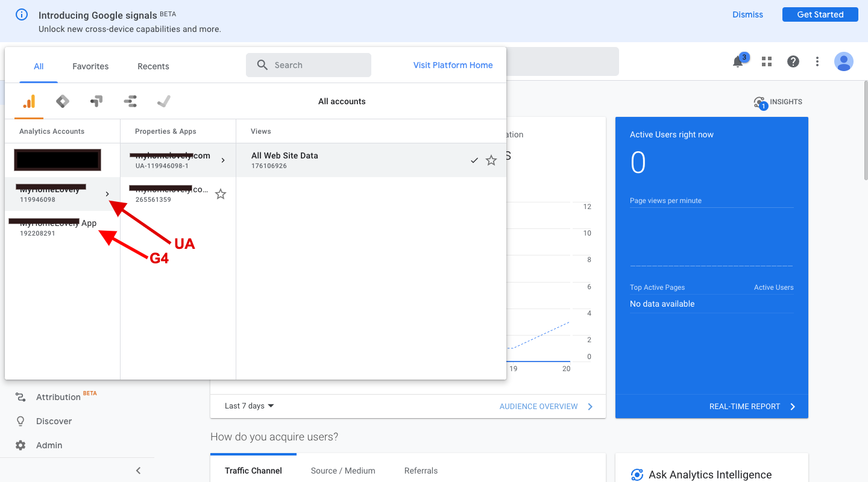Select the Traffic Channel tab
This screenshot has width=868, height=482.
point(253,471)
